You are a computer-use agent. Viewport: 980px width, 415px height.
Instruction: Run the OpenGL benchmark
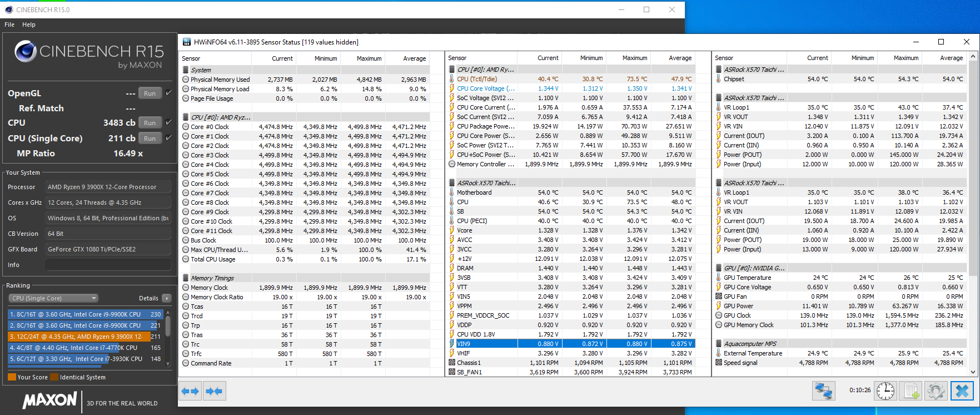[x=150, y=93]
